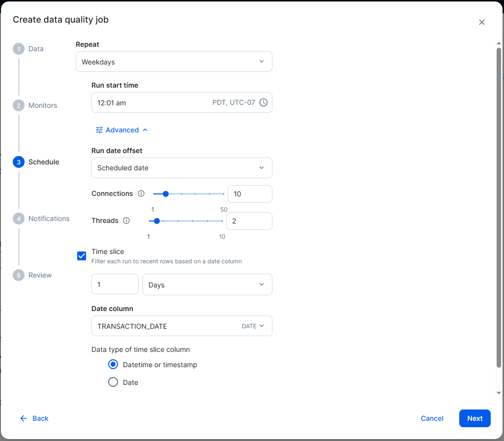Click the Cancel link
The image size is (504, 441).
pyautogui.click(x=432, y=418)
